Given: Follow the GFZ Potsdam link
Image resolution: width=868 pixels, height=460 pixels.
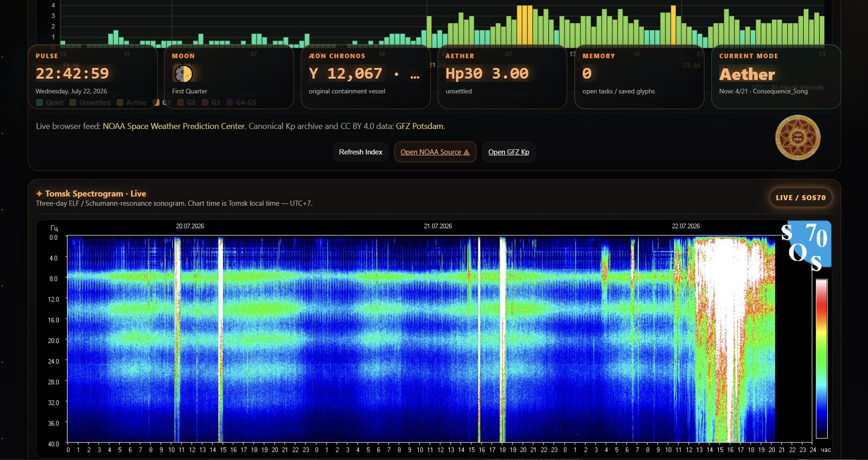Looking at the screenshot, I should [419, 126].
